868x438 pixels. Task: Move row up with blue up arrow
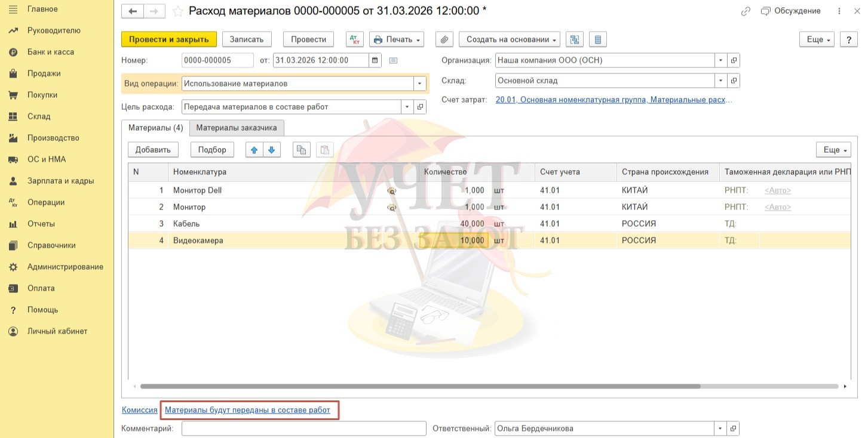point(254,150)
